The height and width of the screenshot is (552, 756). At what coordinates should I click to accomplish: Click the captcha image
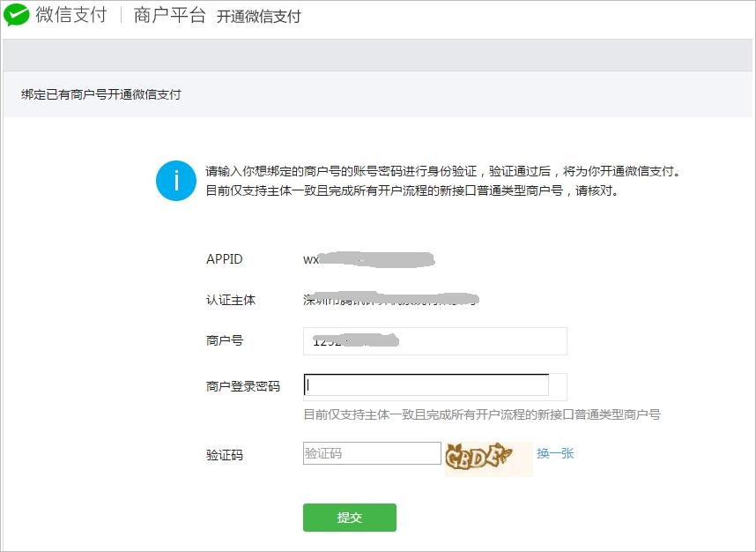pos(487,458)
